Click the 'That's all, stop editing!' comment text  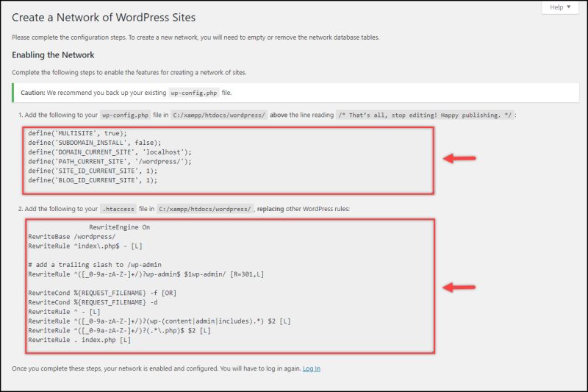tap(426, 115)
